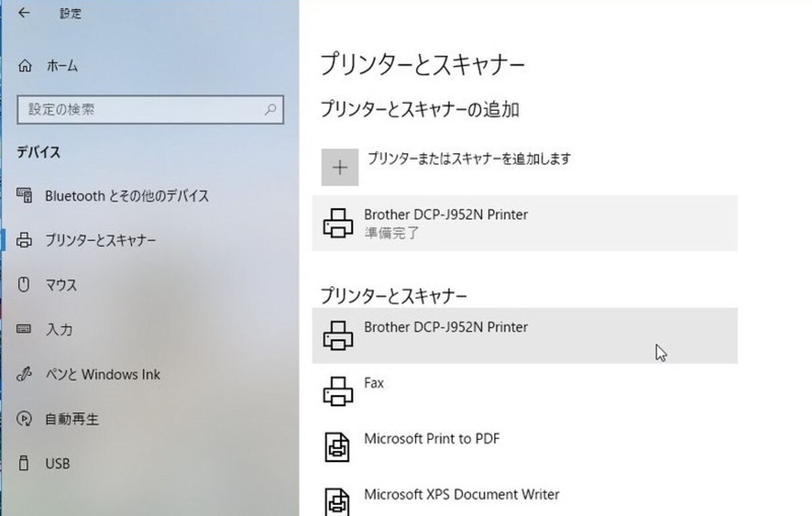Click the autoplay icon in sidebar
The height and width of the screenshot is (516, 812).
tap(24, 419)
